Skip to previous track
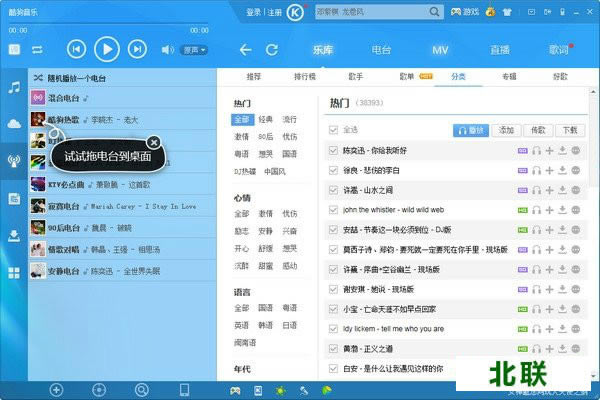 coord(76,49)
